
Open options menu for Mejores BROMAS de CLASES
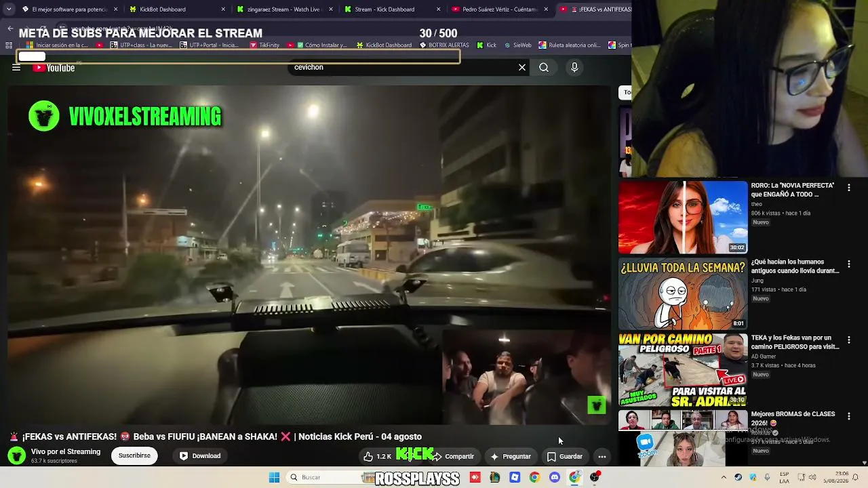tap(849, 416)
